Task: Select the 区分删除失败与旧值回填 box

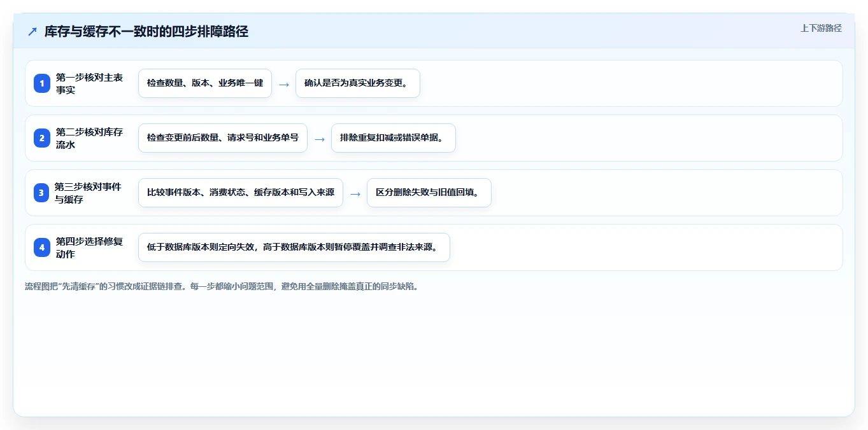Action: pyautogui.click(x=429, y=193)
